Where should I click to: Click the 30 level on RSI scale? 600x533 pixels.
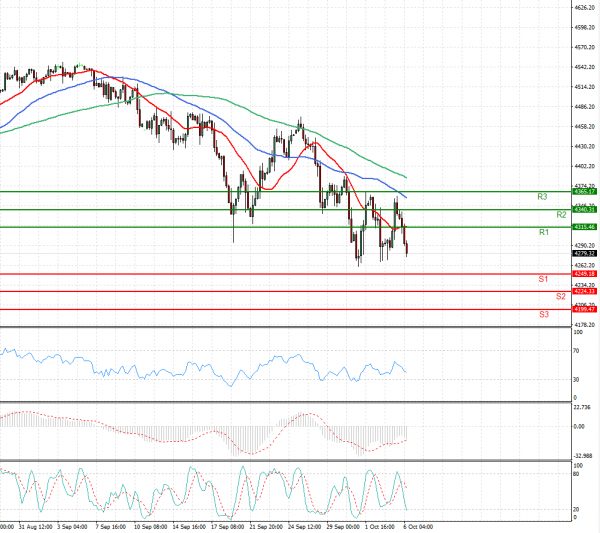click(576, 380)
